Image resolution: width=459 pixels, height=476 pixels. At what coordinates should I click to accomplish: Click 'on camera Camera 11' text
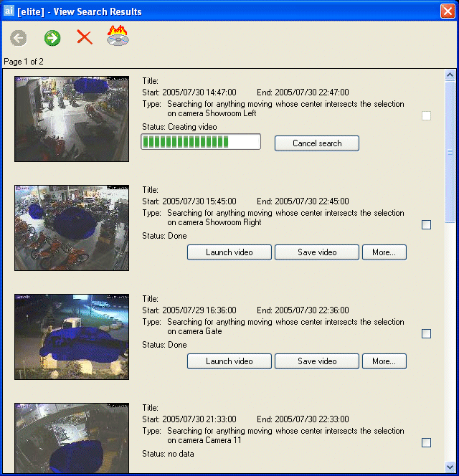pyautogui.click(x=204, y=440)
